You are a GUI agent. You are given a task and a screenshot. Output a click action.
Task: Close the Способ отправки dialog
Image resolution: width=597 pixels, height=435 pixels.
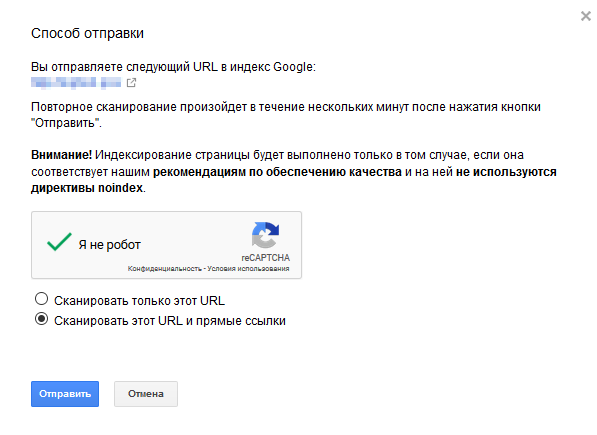click(x=585, y=16)
